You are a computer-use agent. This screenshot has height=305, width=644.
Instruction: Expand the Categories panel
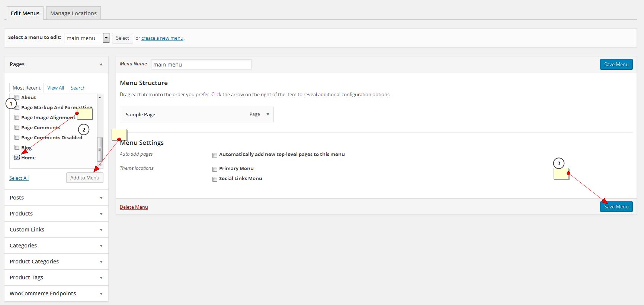pyautogui.click(x=56, y=246)
